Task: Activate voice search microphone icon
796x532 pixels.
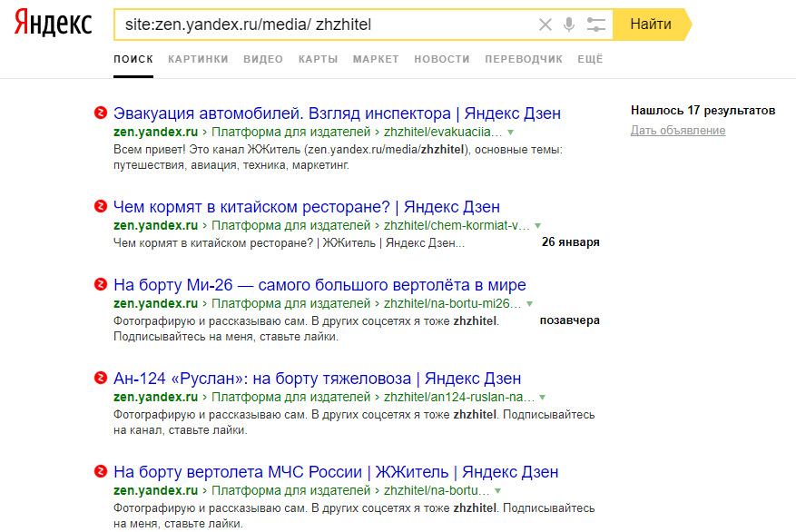Action: [569, 25]
